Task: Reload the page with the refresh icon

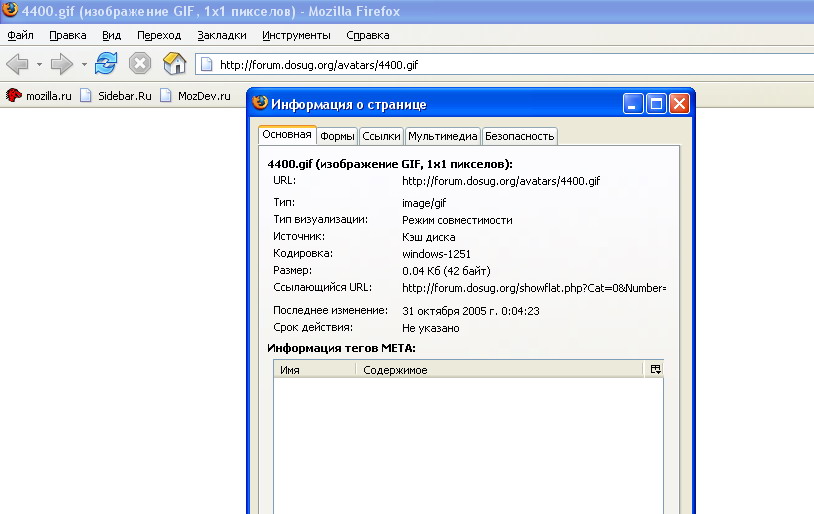Action: tap(106, 64)
